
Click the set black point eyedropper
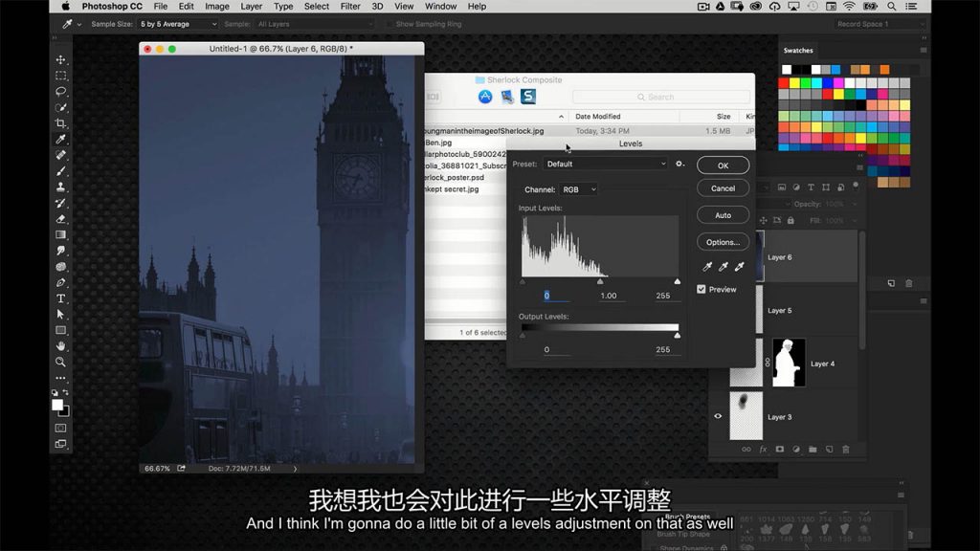point(707,267)
